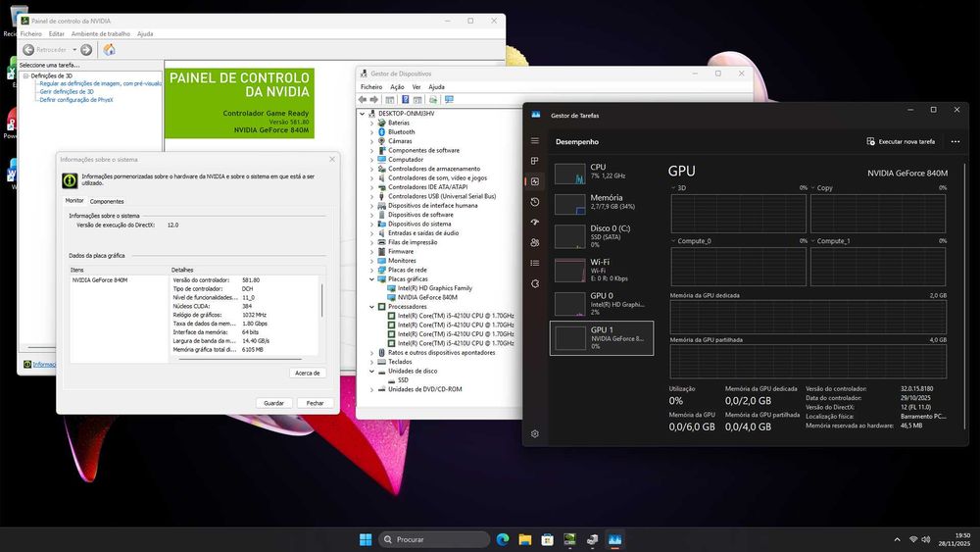Open Ver menu in Device Manager
Image resolution: width=980 pixels, height=552 pixels.
(416, 87)
